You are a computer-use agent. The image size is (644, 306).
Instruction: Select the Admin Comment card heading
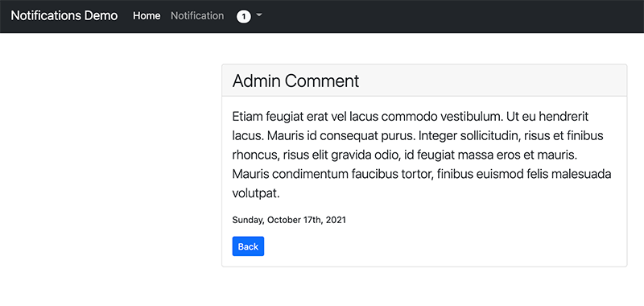295,81
